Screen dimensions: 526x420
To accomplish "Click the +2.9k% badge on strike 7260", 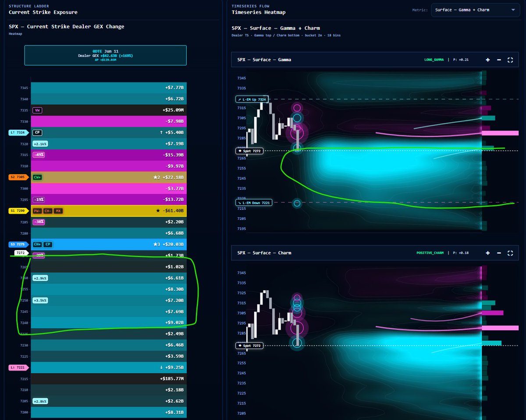I will tap(40, 278).
